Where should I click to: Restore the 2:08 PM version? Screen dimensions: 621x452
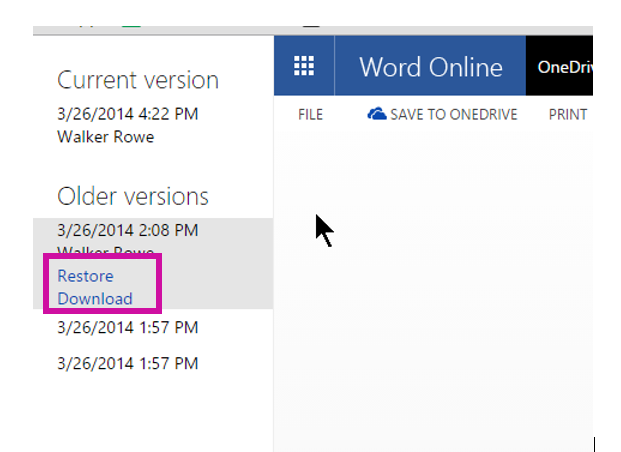pos(86,276)
